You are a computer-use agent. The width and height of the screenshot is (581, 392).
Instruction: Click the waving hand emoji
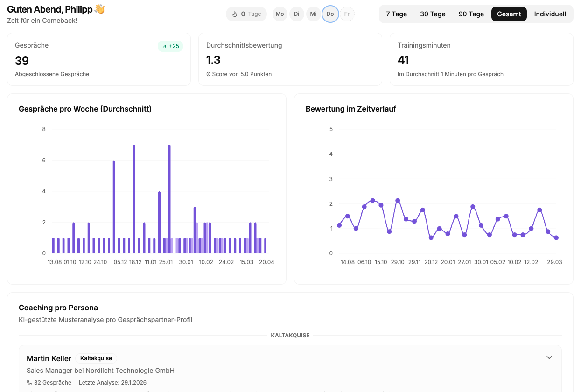tap(99, 9)
